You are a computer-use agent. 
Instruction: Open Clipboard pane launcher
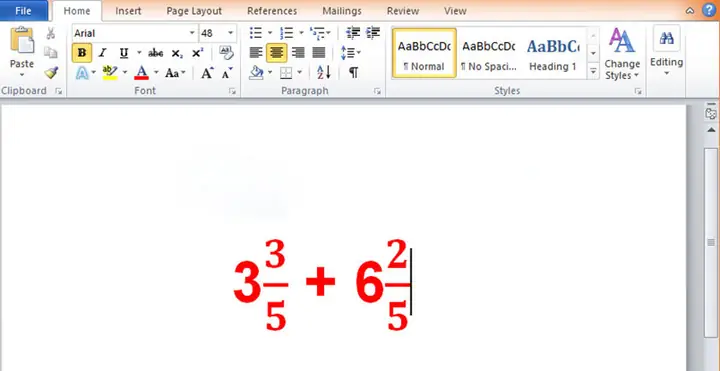point(58,91)
